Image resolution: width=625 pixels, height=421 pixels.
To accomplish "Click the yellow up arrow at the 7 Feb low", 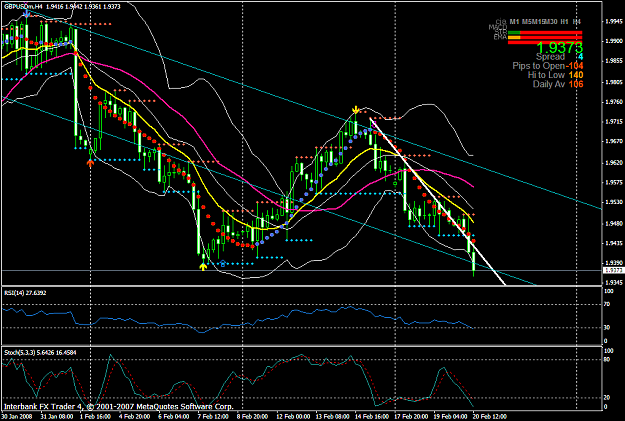I will tap(203, 267).
